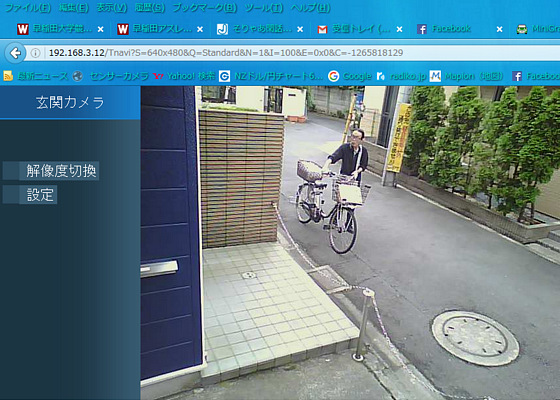Click the MiniGr tab favicon
Screen dimensions: 560x400
tap(522, 29)
